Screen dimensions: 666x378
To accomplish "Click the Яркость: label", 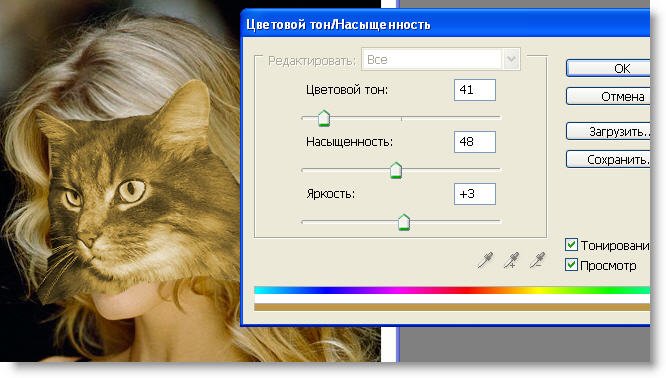I will [330, 194].
